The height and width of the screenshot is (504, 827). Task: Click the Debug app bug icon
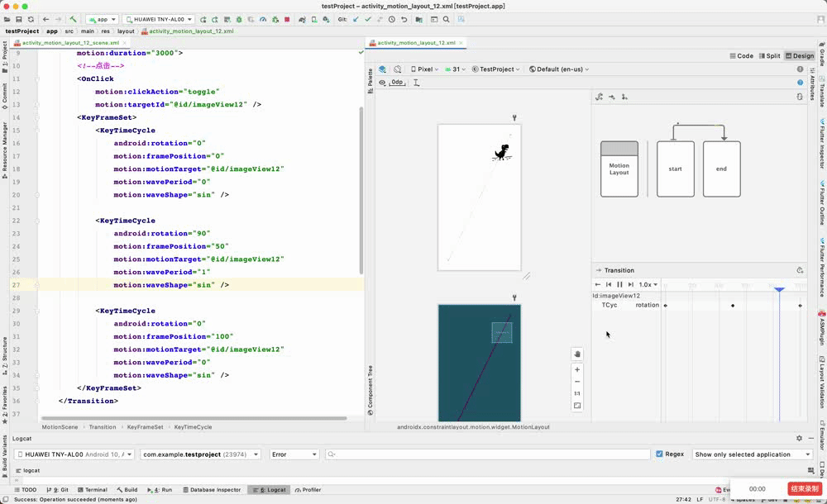pos(239,20)
